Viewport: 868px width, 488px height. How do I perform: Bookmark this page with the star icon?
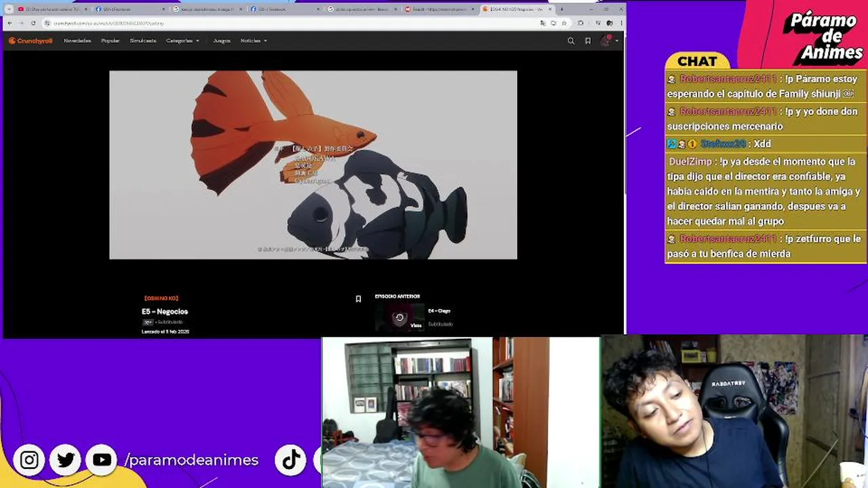pyautogui.click(x=564, y=23)
